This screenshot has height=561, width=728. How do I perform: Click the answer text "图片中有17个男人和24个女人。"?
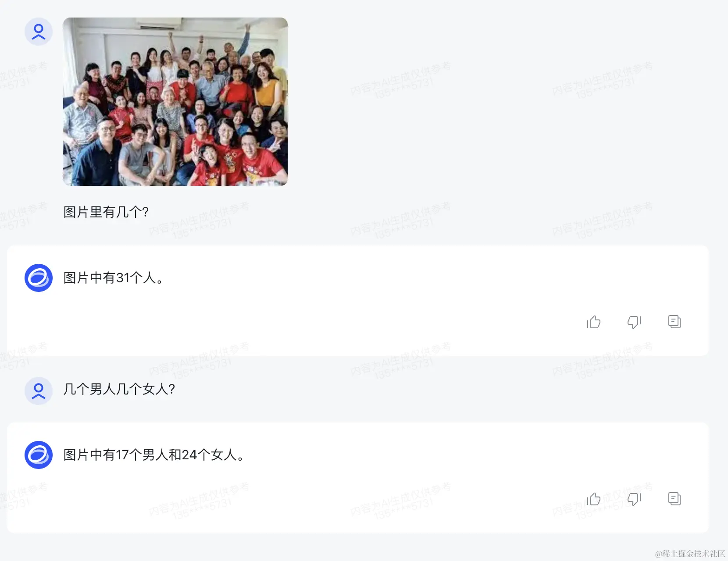154,455
